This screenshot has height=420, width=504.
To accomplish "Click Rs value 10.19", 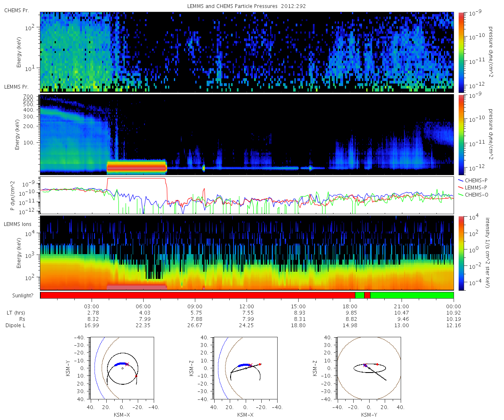I will click(x=454, y=319).
